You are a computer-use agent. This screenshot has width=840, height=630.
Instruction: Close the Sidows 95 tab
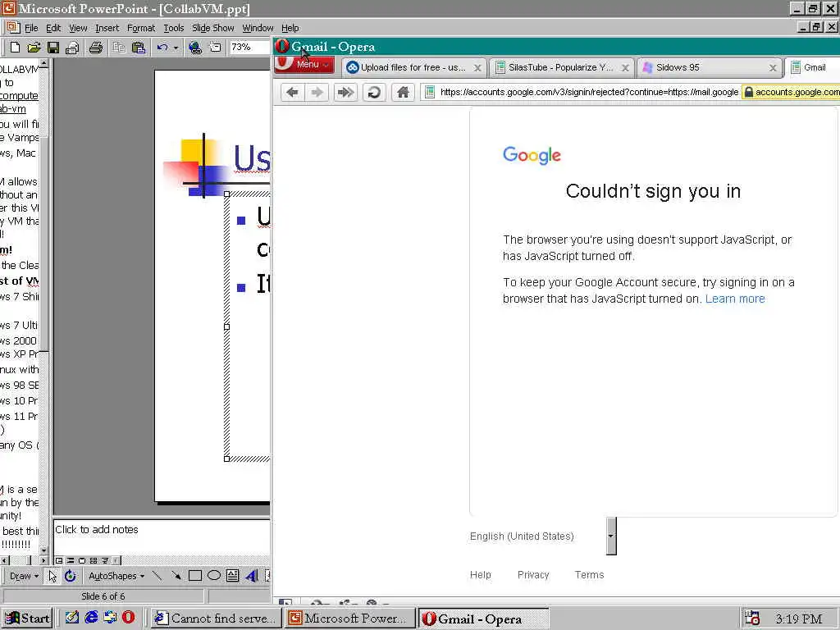click(x=773, y=68)
